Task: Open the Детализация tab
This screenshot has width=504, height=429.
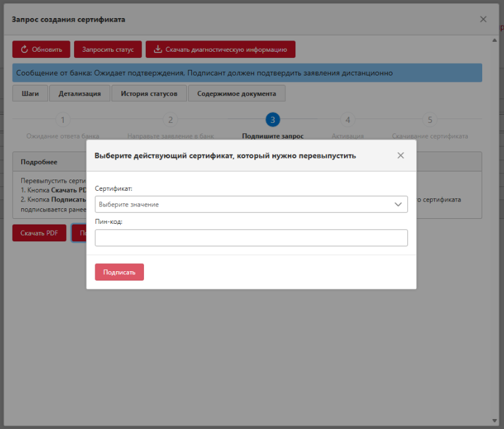Action: [x=80, y=94]
